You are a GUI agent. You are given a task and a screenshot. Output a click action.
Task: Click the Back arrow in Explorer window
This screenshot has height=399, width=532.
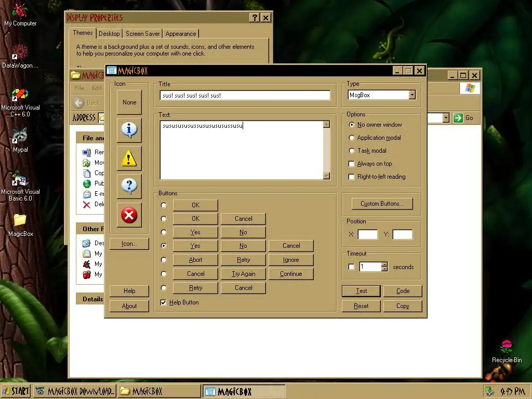[78, 103]
